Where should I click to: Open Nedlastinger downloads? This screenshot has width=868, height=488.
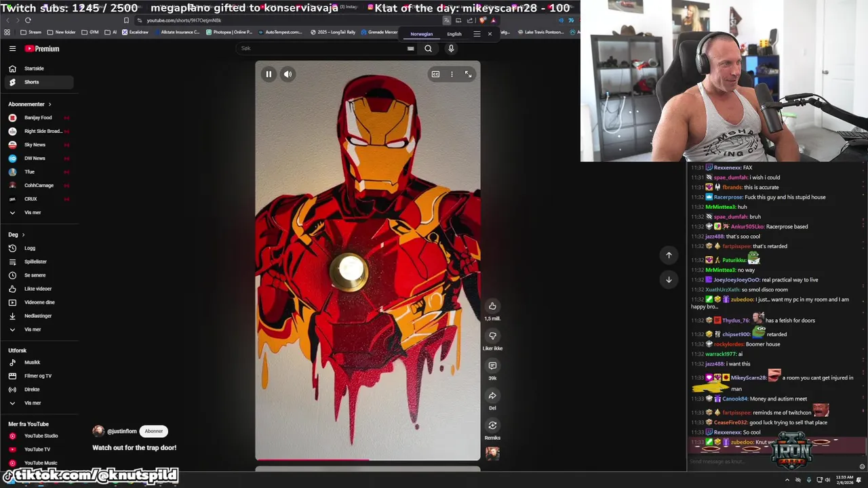[38, 316]
